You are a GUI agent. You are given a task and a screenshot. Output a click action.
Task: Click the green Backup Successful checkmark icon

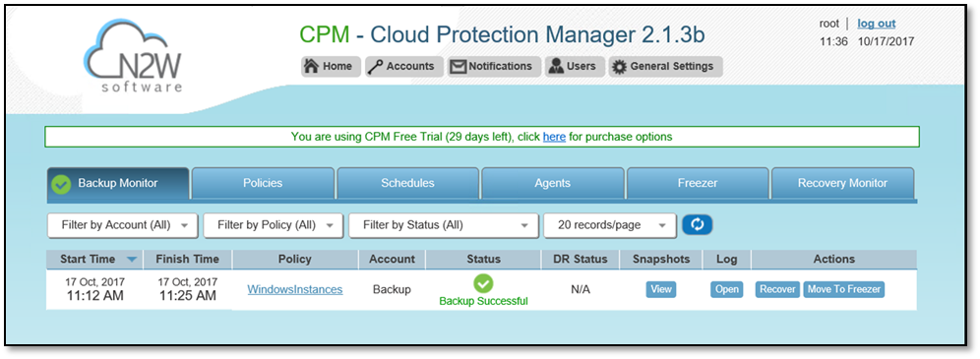[483, 283]
